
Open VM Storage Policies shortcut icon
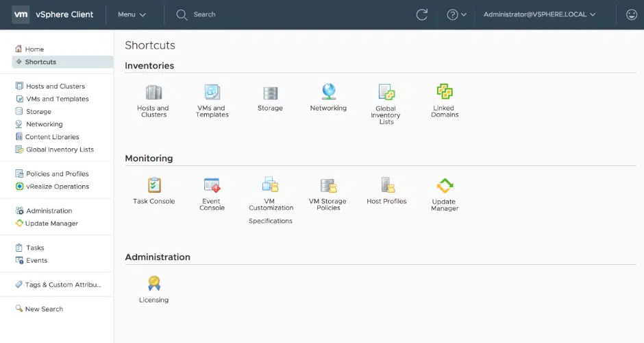[x=328, y=185]
